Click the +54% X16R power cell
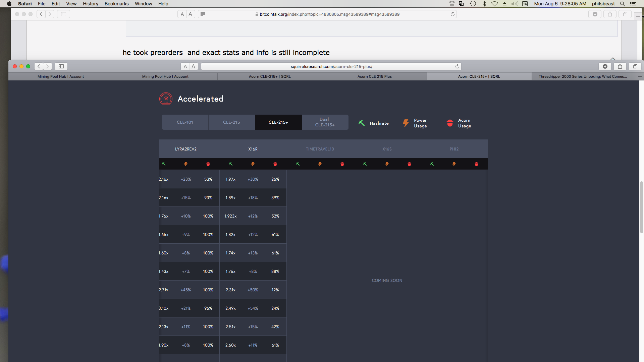Viewport: 644px width, 362px height. click(x=253, y=308)
